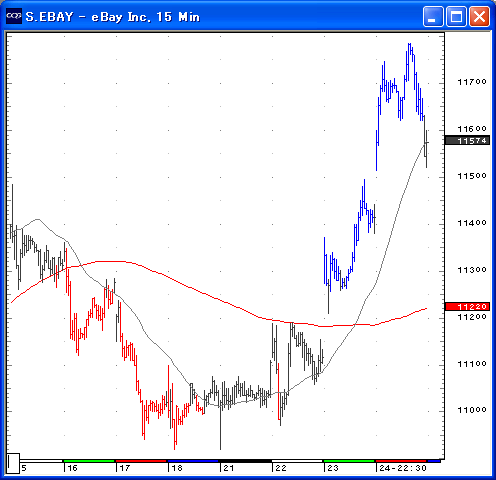
Task: Click the blue session bar above 18
Action: tap(193, 461)
